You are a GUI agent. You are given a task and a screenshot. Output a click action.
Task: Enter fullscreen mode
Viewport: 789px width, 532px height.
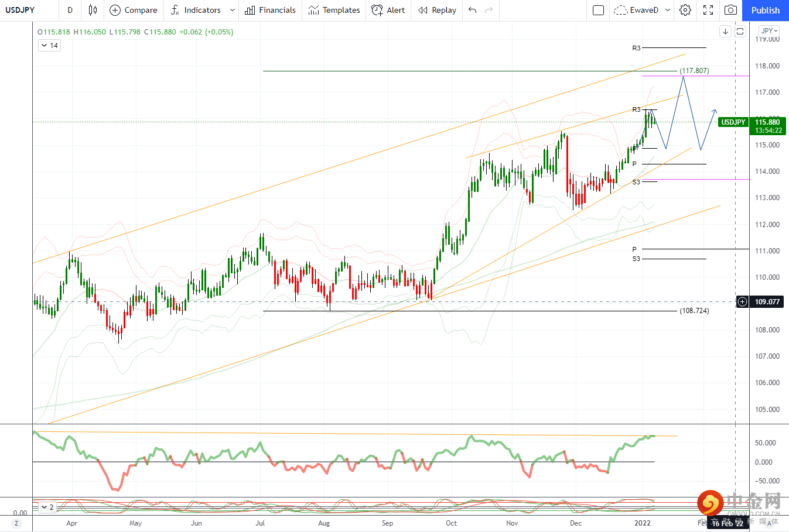708,10
